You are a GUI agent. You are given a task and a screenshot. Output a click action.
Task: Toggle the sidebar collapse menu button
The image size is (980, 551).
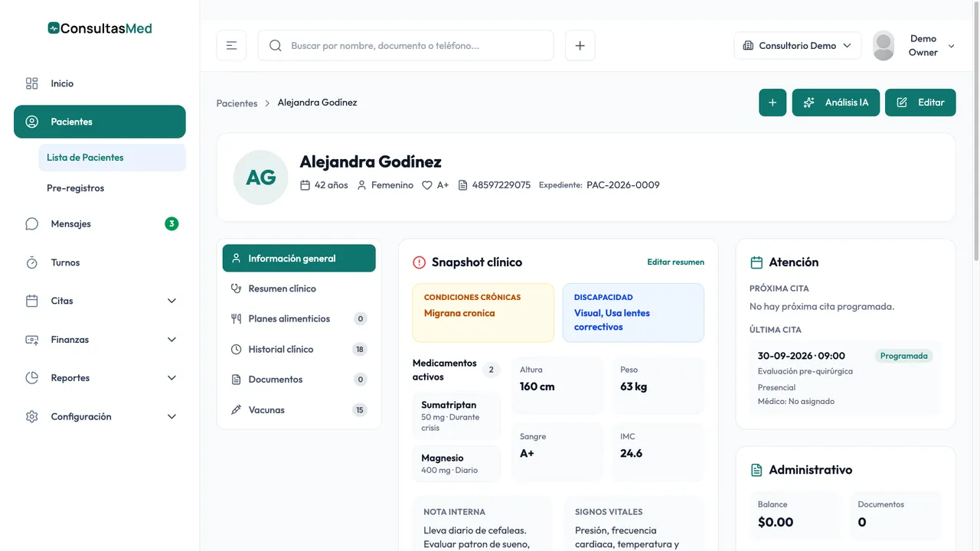pos(231,46)
